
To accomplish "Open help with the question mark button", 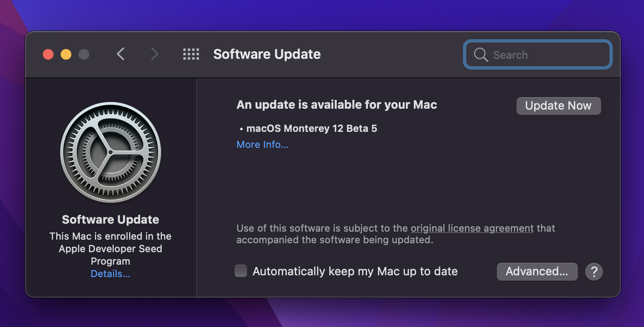I will tap(594, 271).
